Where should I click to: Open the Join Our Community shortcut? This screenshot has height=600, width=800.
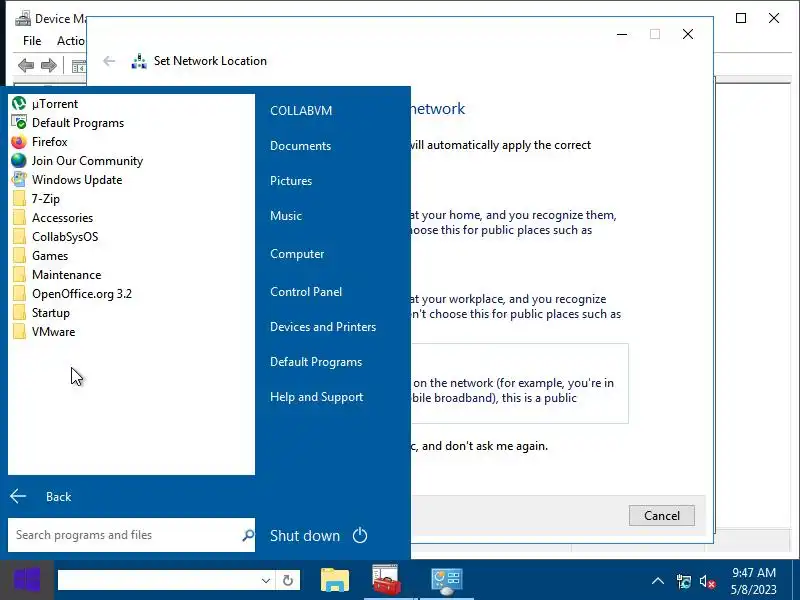point(77,161)
